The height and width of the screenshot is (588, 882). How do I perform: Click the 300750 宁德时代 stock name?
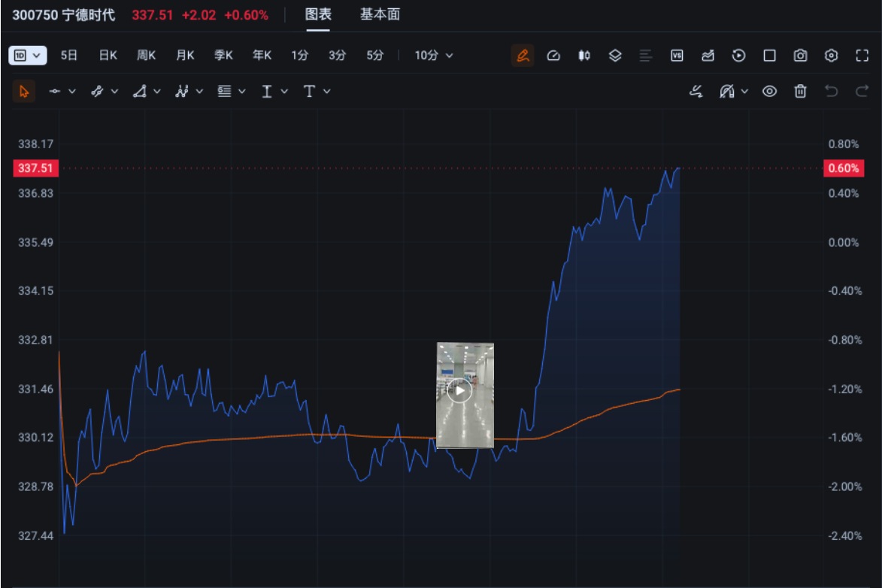click(64, 15)
